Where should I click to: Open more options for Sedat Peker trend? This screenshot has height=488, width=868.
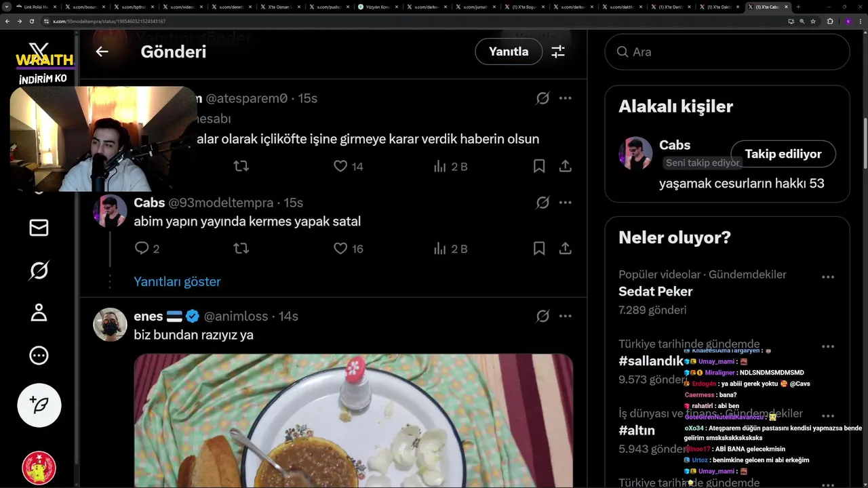pyautogui.click(x=827, y=277)
